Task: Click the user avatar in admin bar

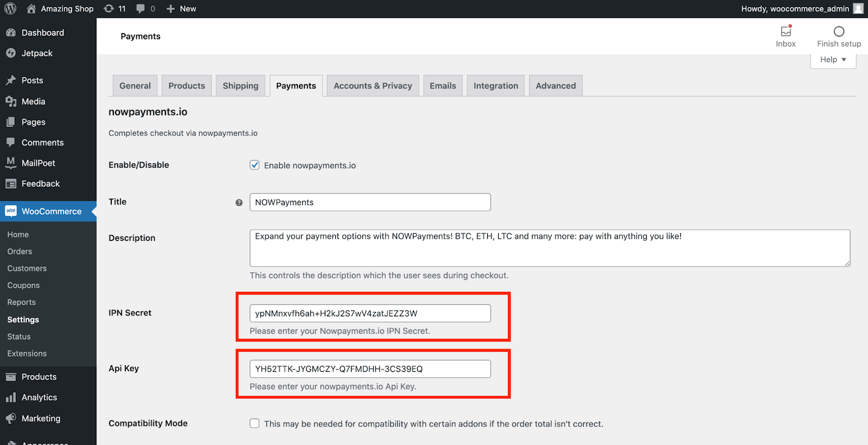Action: (858, 9)
